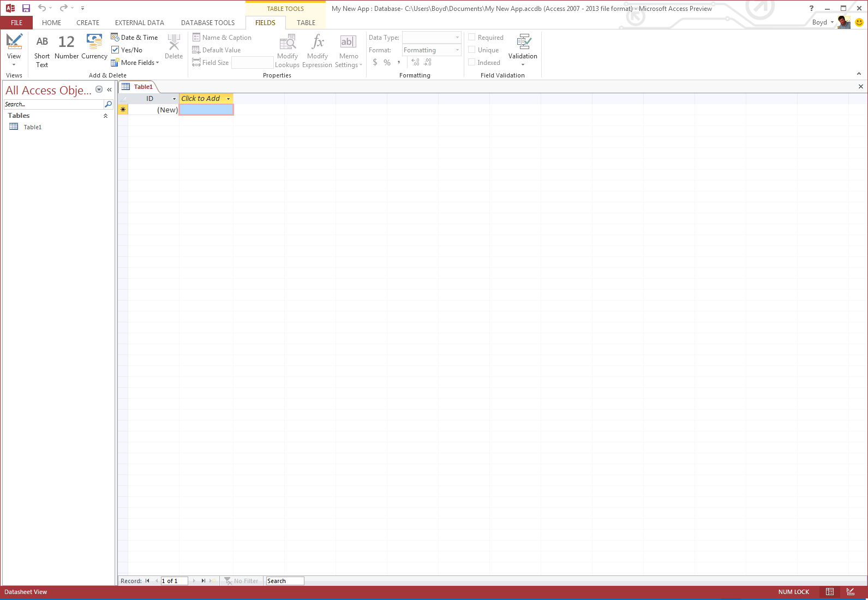
Task: Check the Unique checkbox
Action: pos(472,50)
